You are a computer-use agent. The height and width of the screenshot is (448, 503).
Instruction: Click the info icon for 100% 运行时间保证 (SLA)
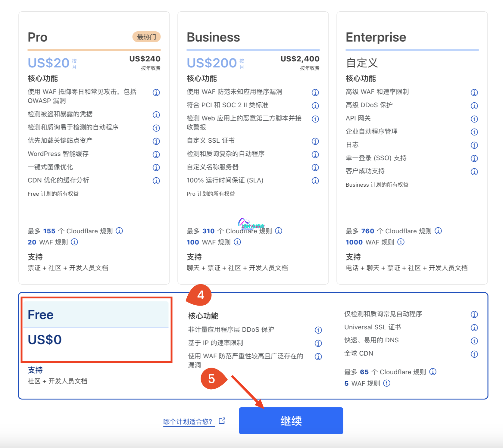[315, 181]
